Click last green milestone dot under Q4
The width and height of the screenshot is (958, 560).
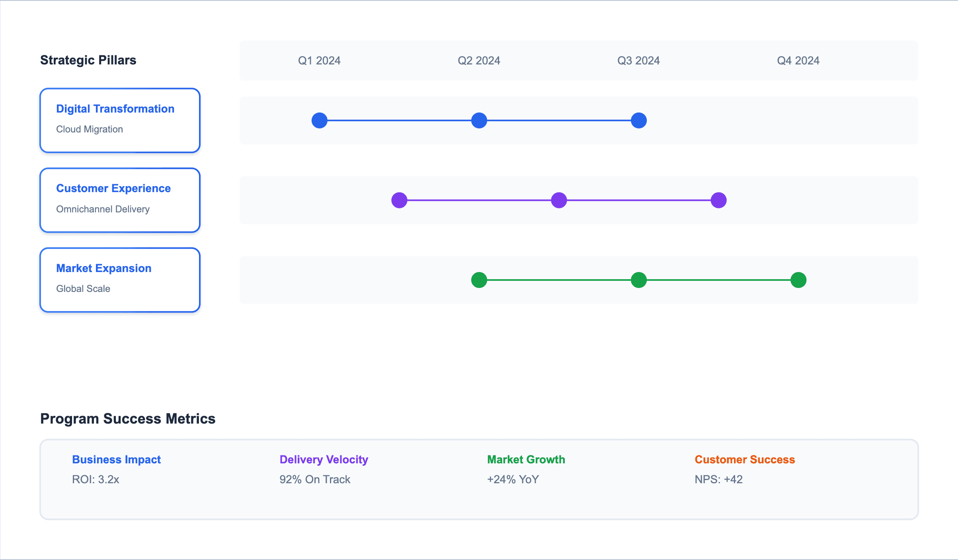(798, 280)
